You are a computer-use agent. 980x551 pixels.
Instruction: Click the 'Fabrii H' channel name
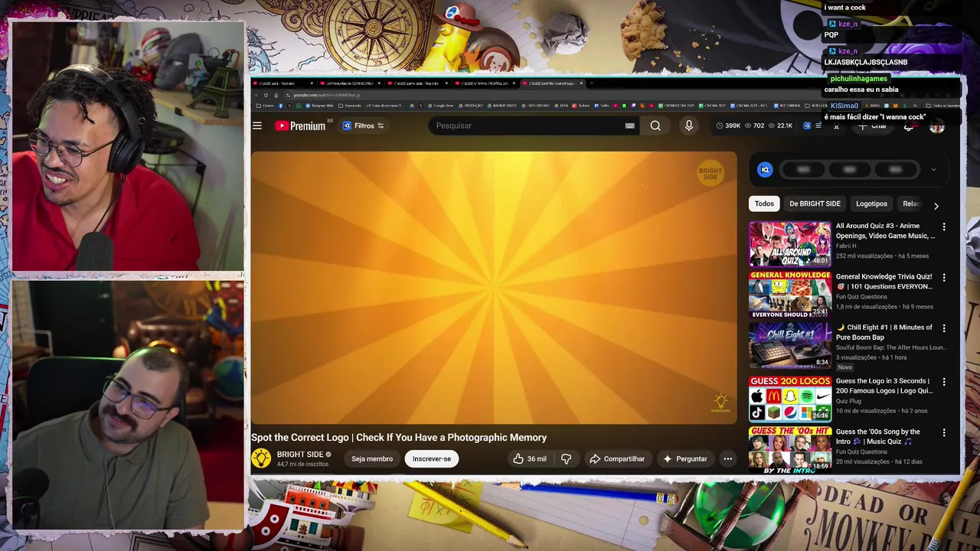[x=846, y=246]
